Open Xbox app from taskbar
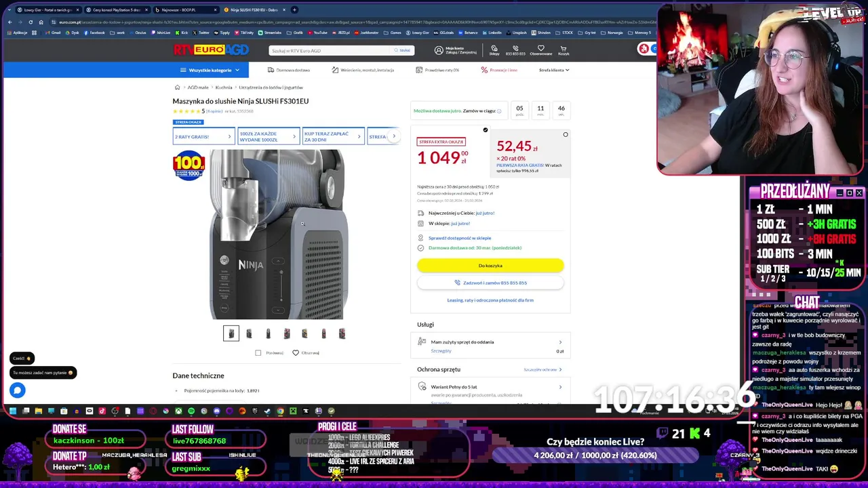Image resolution: width=868 pixels, height=488 pixels. click(x=178, y=411)
